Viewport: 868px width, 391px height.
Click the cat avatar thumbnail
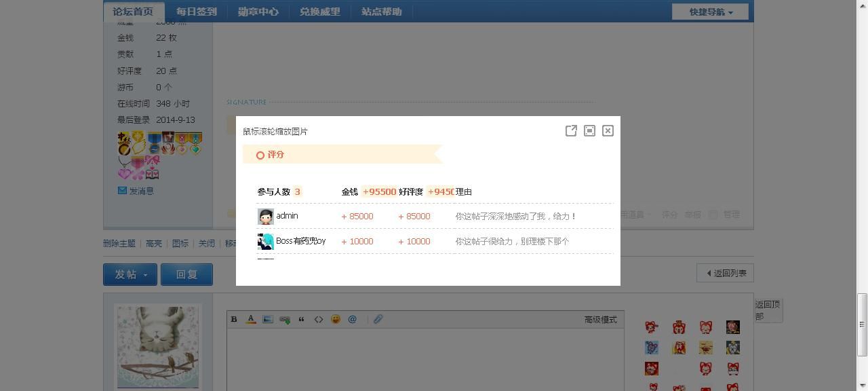pyautogui.click(x=158, y=347)
